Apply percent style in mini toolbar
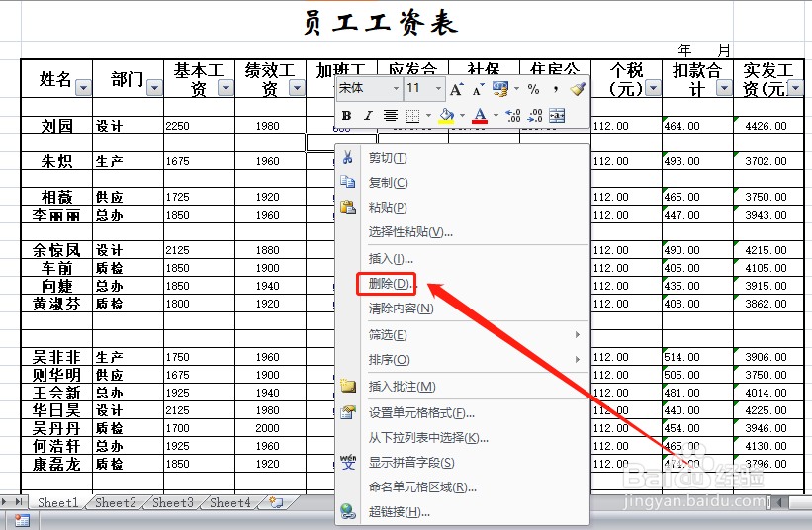 click(533, 89)
